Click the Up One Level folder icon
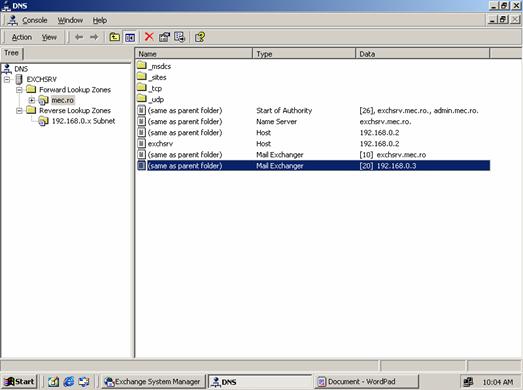Viewport: 523px width, 390px height. coord(115,37)
